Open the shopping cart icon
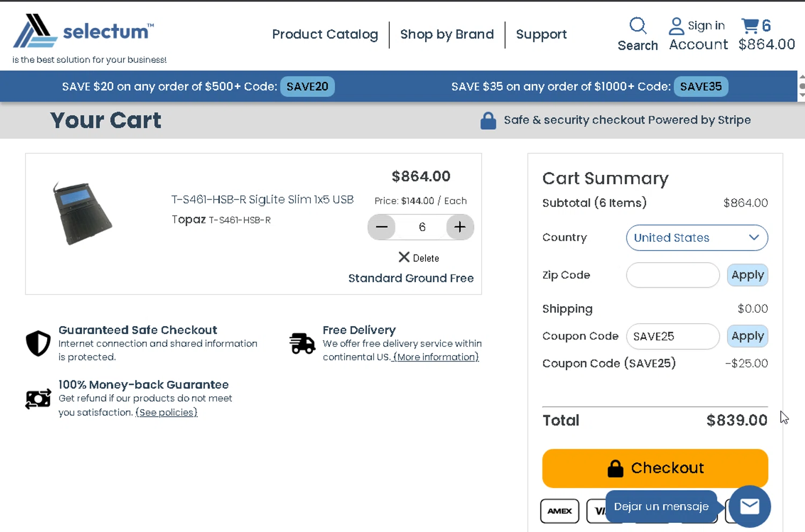Viewport: 805px width, 532px height. (750, 25)
